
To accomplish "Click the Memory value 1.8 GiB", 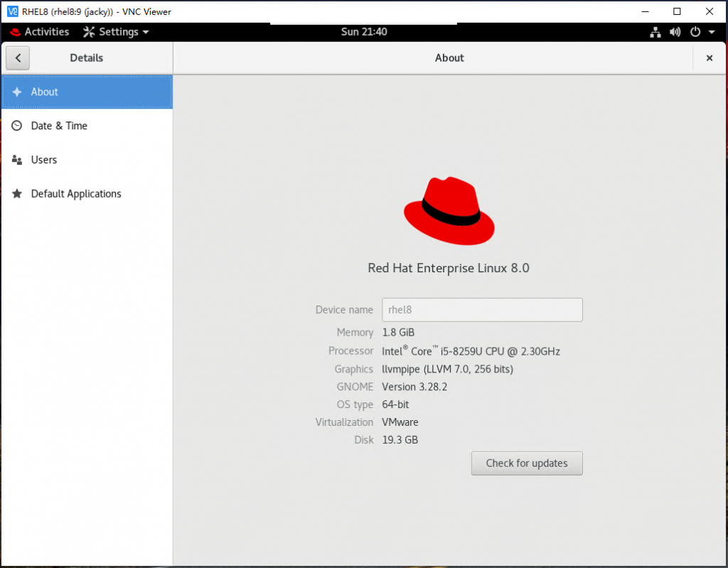I will point(398,333).
